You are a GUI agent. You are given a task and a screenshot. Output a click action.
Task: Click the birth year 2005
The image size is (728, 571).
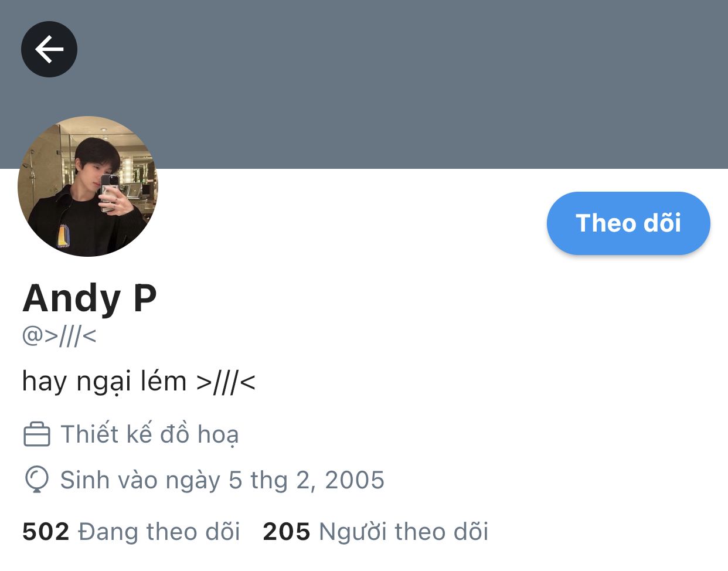[x=355, y=480]
